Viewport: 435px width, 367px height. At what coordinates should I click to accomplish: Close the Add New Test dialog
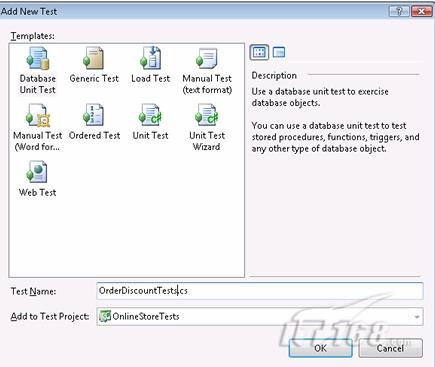coord(421,11)
